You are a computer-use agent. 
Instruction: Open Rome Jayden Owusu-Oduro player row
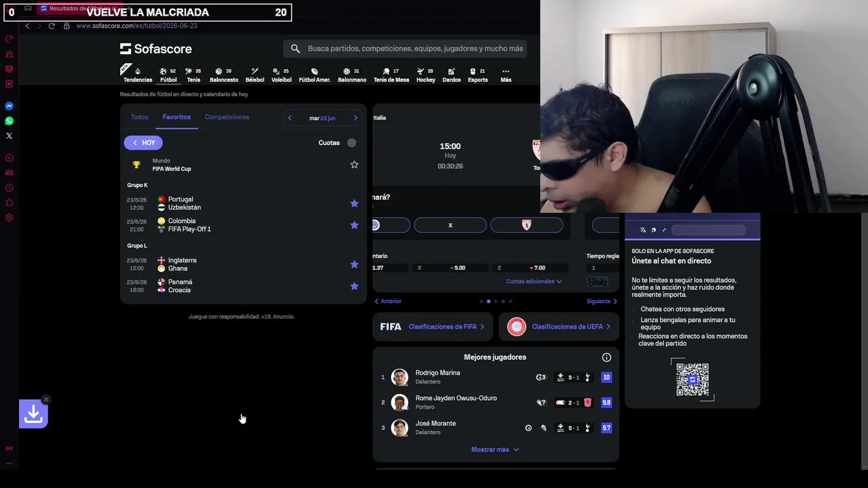[x=495, y=403]
